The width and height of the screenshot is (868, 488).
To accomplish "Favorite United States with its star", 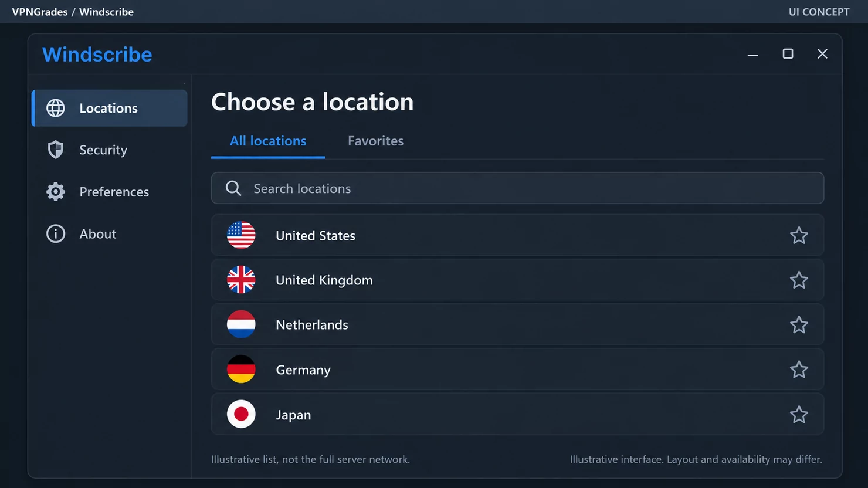I will [799, 235].
